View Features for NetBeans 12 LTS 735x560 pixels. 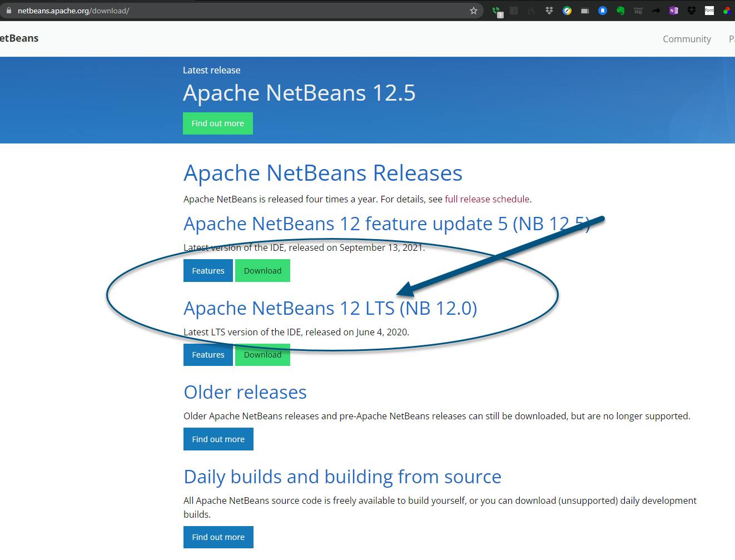click(x=208, y=355)
